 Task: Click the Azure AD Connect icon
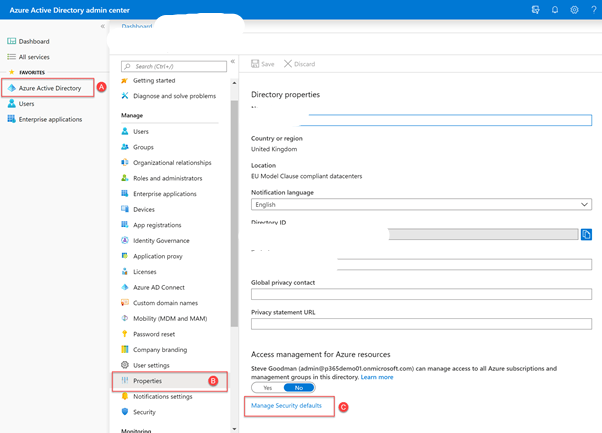(x=125, y=287)
